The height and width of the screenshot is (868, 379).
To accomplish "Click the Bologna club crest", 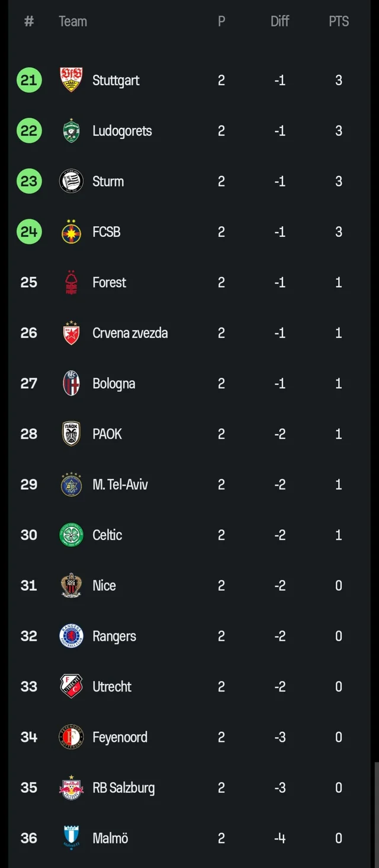I will (70, 383).
